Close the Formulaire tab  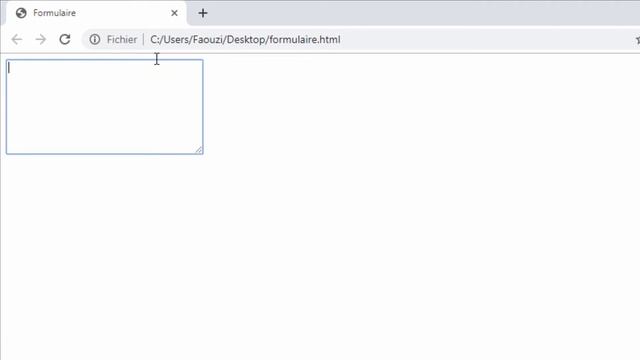click(x=174, y=13)
